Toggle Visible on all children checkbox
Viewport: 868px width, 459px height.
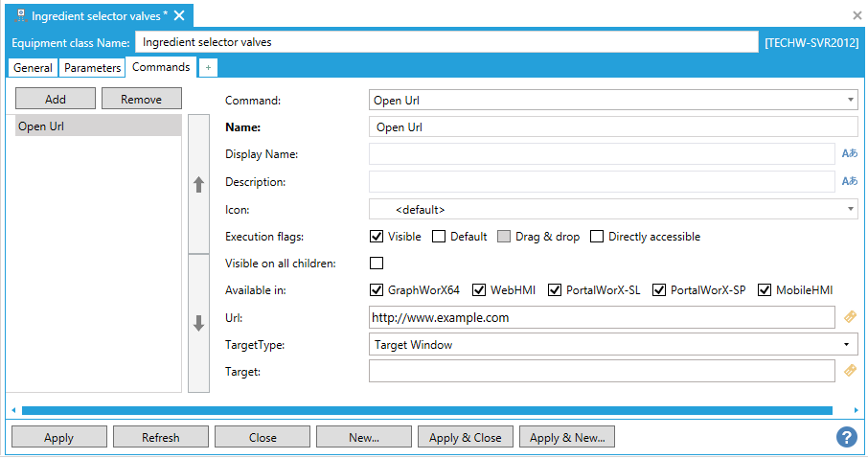(x=377, y=264)
